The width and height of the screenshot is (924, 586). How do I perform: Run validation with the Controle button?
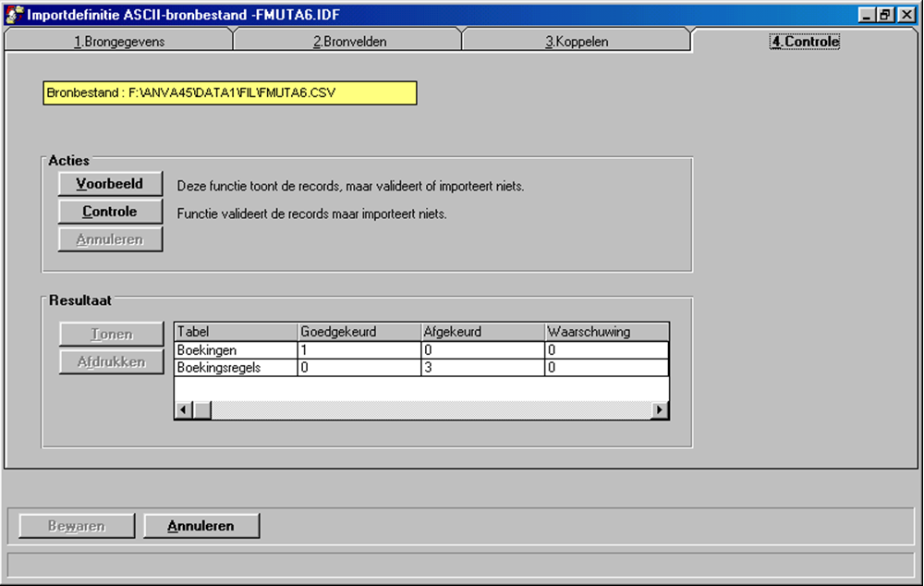(x=109, y=211)
